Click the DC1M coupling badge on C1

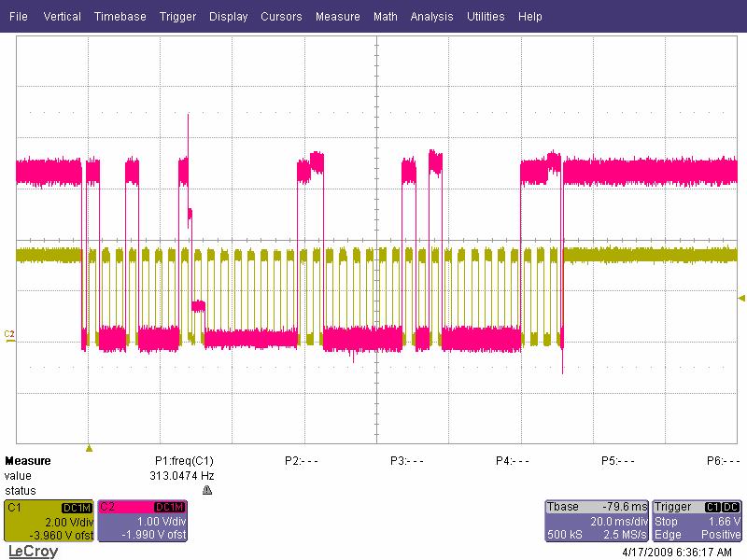(77, 508)
